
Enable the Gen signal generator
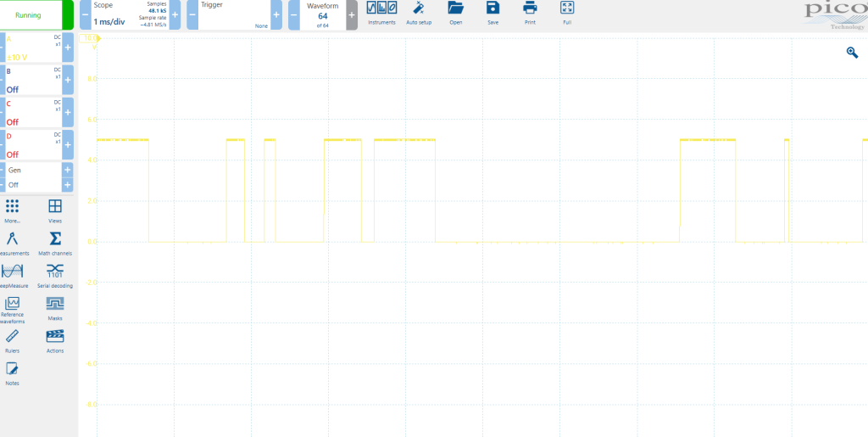[x=34, y=176]
